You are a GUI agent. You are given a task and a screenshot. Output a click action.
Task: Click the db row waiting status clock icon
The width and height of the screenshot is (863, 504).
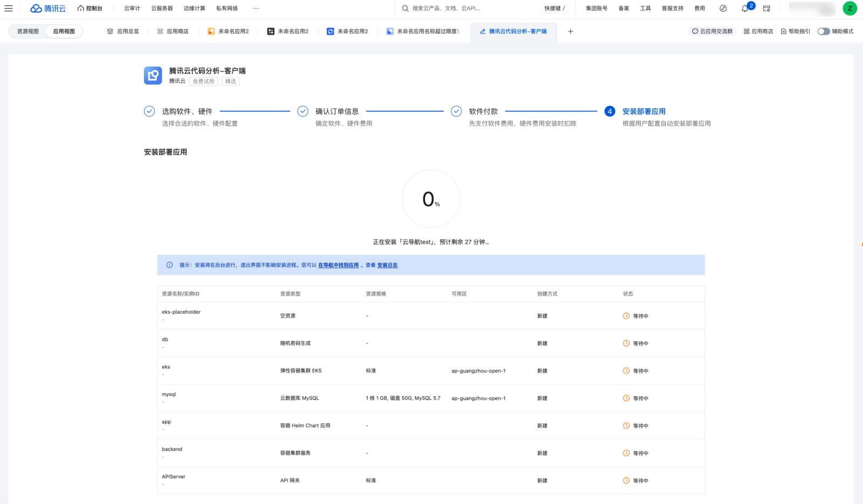[626, 343]
